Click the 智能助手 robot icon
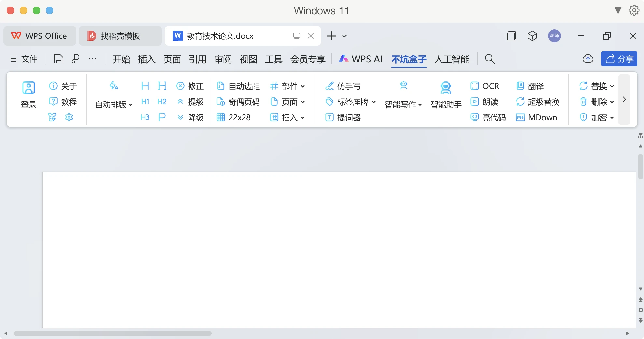 tap(445, 88)
